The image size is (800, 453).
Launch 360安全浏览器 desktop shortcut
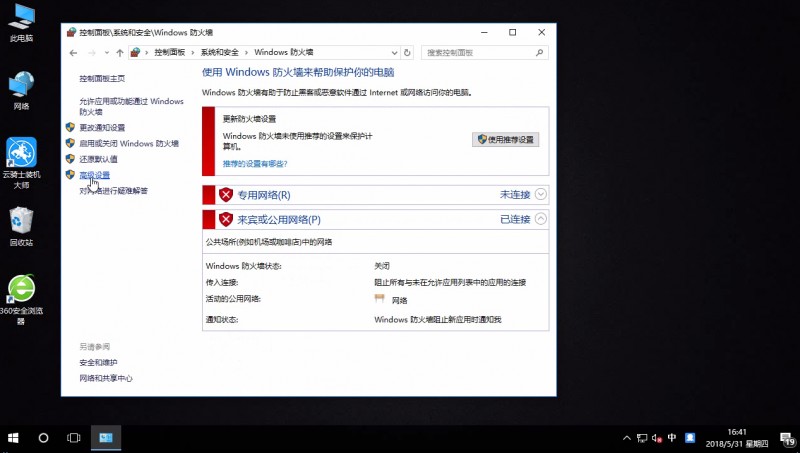coord(21,300)
